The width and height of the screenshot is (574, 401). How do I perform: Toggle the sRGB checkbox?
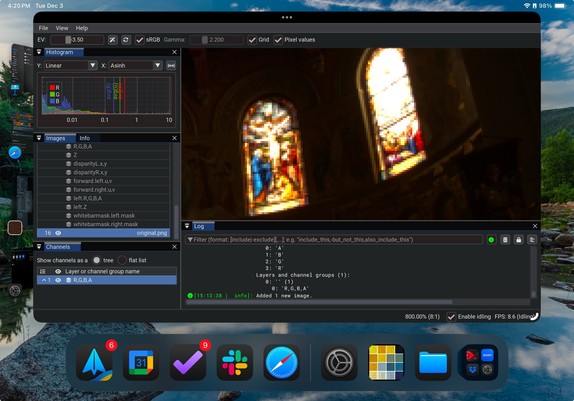pos(139,40)
